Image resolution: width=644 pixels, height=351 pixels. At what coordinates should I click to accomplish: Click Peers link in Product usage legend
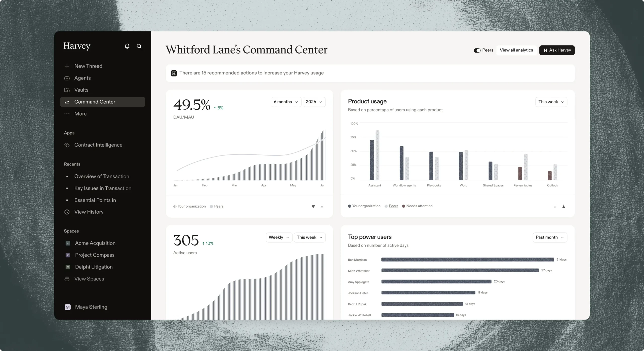[x=393, y=206]
